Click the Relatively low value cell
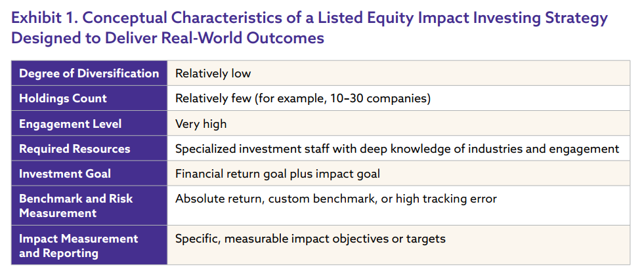This screenshot has width=644, height=278. pos(398,73)
